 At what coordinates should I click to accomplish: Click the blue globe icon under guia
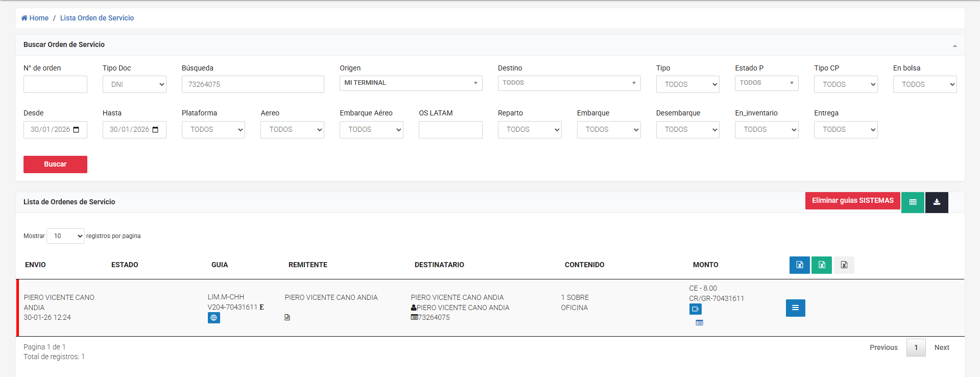pyautogui.click(x=213, y=318)
